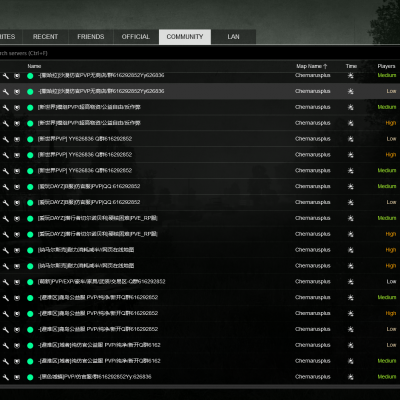The image size is (400, 400).
Task: Switch to the RECENT tab
Action: [45, 37]
